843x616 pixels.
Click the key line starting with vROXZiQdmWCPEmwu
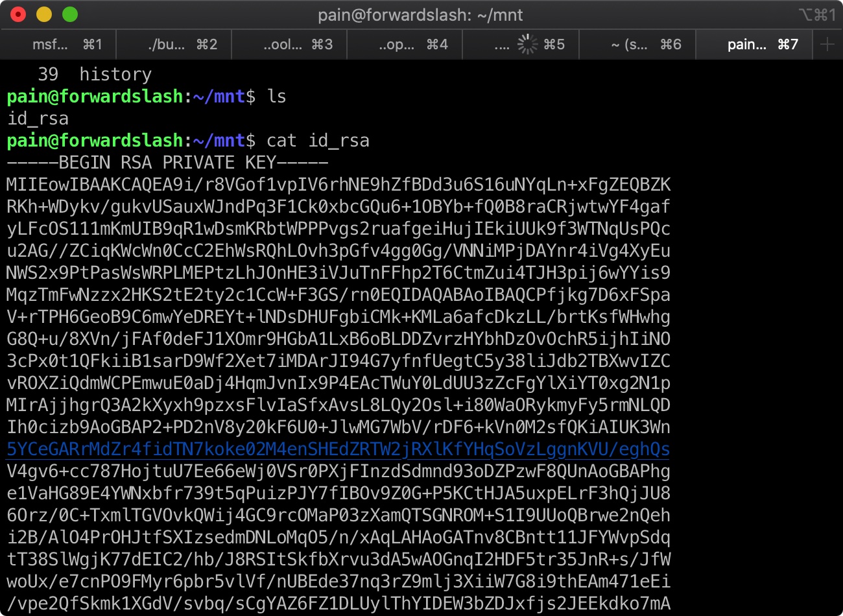(338, 383)
